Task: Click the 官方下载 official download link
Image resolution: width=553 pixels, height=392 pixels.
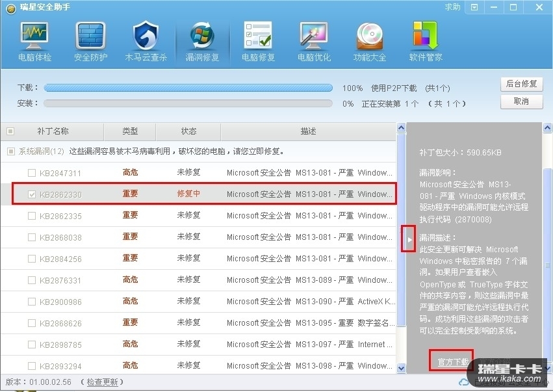Action: pyautogui.click(x=453, y=361)
